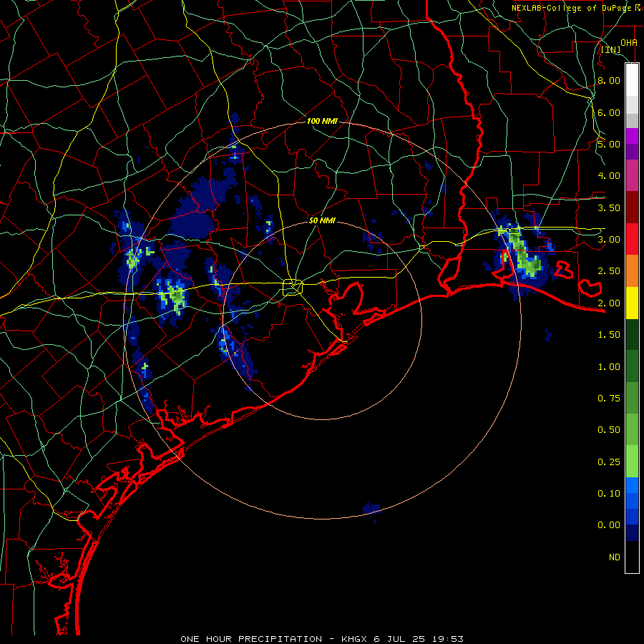Pick the light green swatch beside 0.25
644x644 pixels.
pos(632,462)
